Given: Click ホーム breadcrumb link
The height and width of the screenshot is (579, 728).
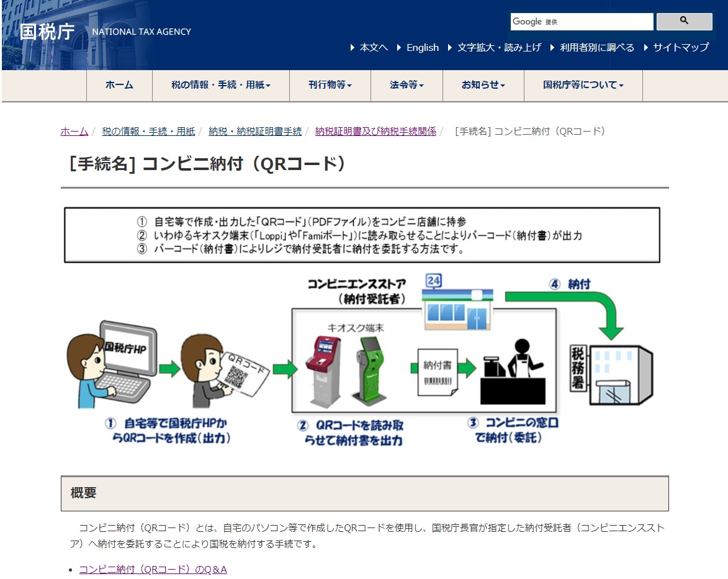Looking at the screenshot, I should tap(74, 132).
